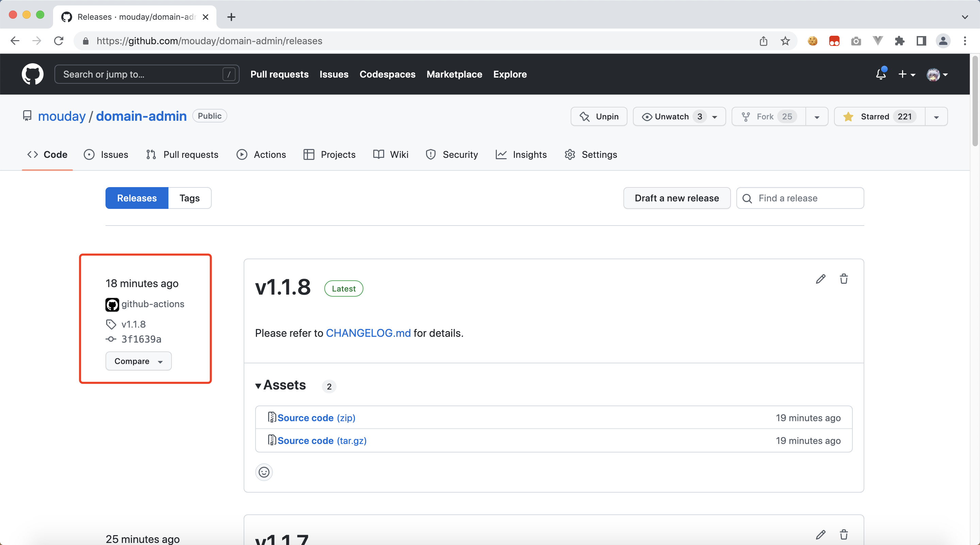Viewport: 980px width, 545px height.
Task: Click the browser forward arrow
Action: tap(36, 41)
